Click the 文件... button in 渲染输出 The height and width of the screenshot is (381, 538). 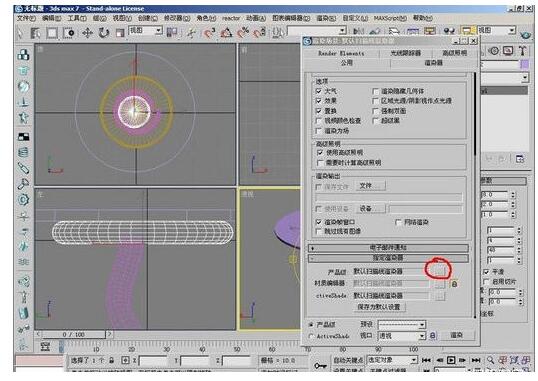pos(370,186)
